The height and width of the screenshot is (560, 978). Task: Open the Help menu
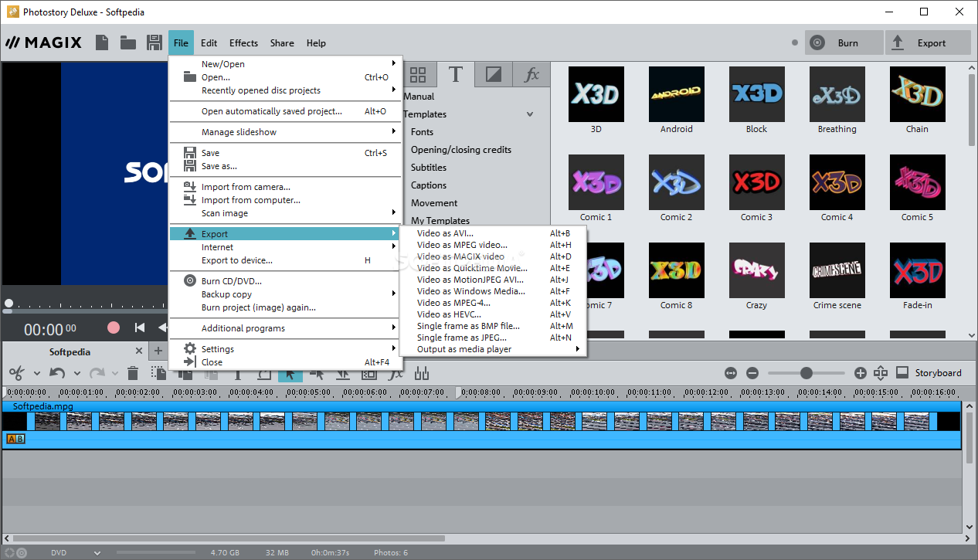click(316, 43)
